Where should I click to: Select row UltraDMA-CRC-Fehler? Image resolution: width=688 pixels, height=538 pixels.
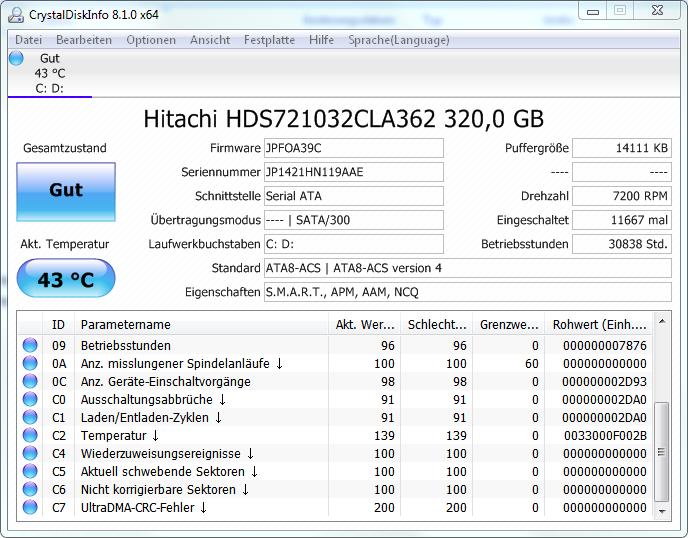point(335,507)
